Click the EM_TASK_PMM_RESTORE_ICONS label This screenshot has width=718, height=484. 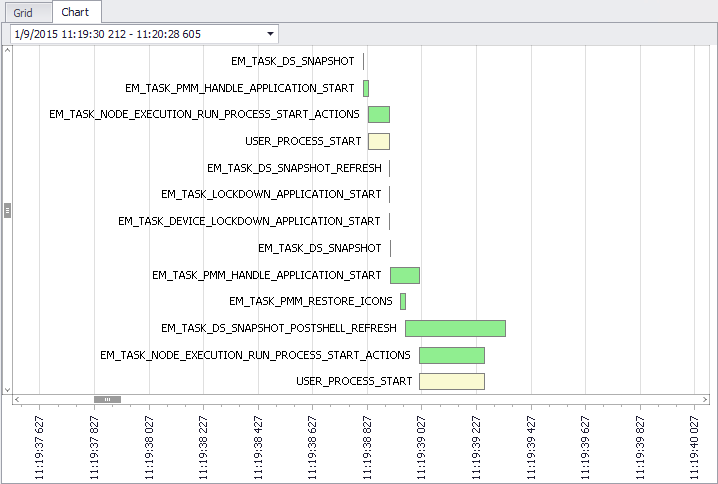tap(311, 301)
